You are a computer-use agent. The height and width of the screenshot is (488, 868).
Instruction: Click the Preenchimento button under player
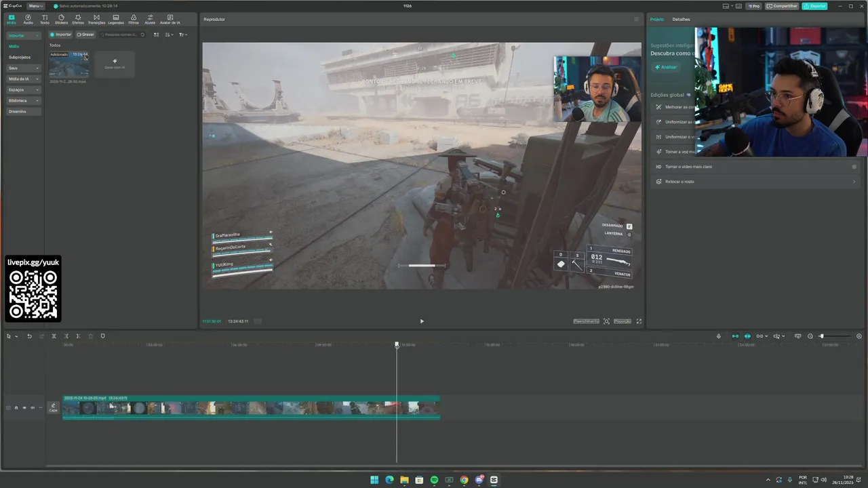click(586, 321)
